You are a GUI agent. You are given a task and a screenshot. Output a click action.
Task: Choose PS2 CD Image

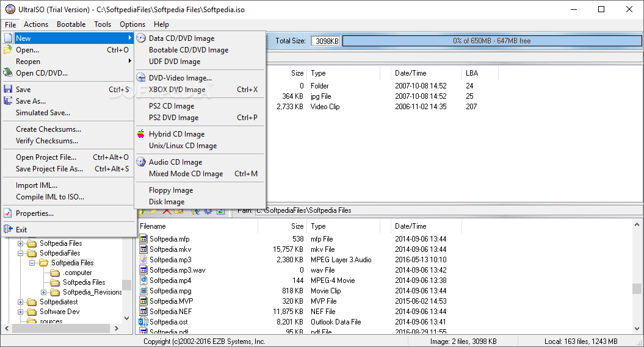point(200,106)
